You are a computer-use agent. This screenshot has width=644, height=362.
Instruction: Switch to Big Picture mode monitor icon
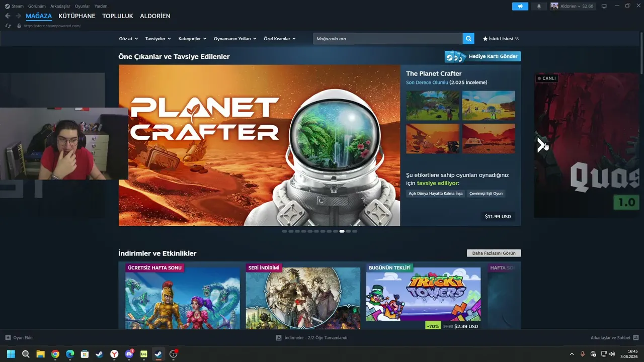click(604, 6)
